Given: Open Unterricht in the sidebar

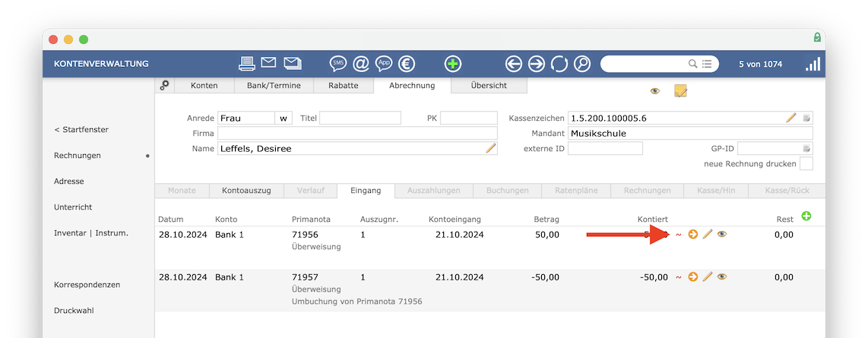Looking at the screenshot, I should click(73, 207).
